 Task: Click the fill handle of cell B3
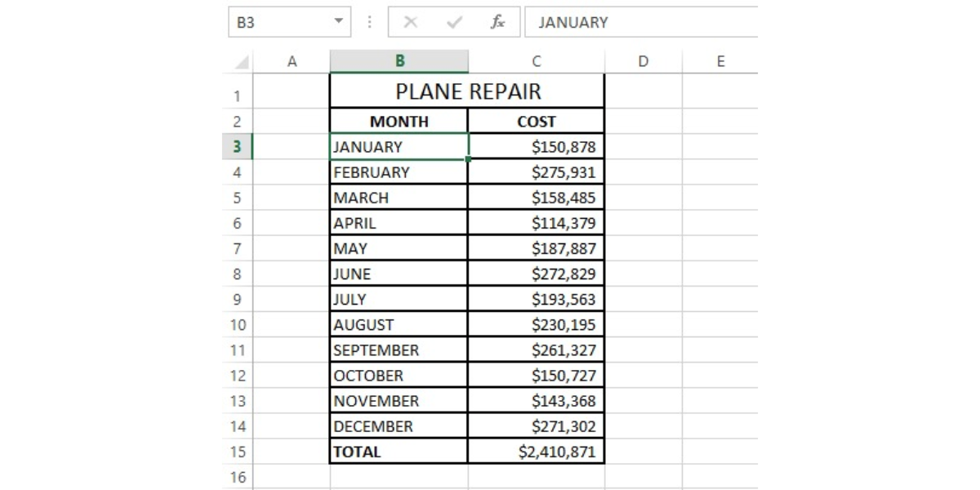468,159
